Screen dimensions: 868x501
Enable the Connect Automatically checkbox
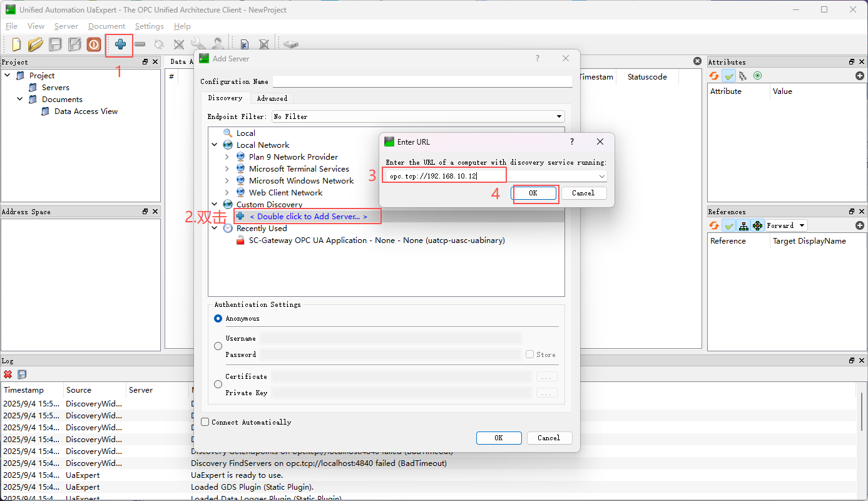tap(205, 422)
